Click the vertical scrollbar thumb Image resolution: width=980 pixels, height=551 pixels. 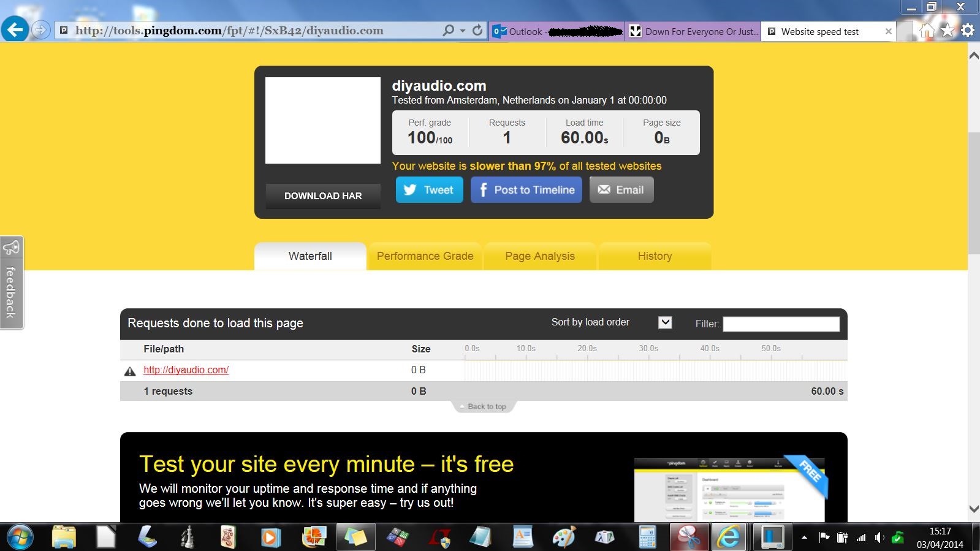[973, 193]
